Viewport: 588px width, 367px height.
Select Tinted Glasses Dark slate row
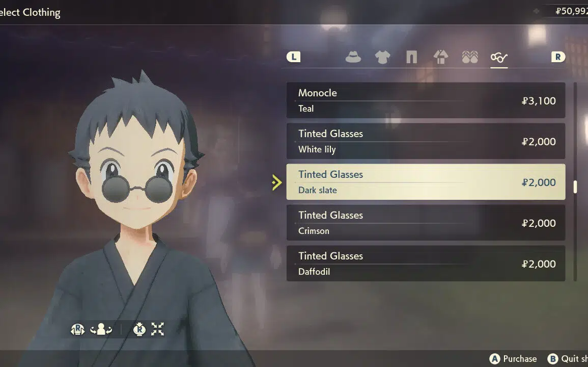pos(426,182)
